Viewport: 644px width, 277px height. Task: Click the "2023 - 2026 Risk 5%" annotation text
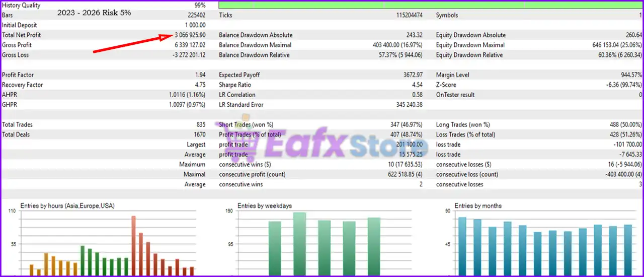click(94, 13)
